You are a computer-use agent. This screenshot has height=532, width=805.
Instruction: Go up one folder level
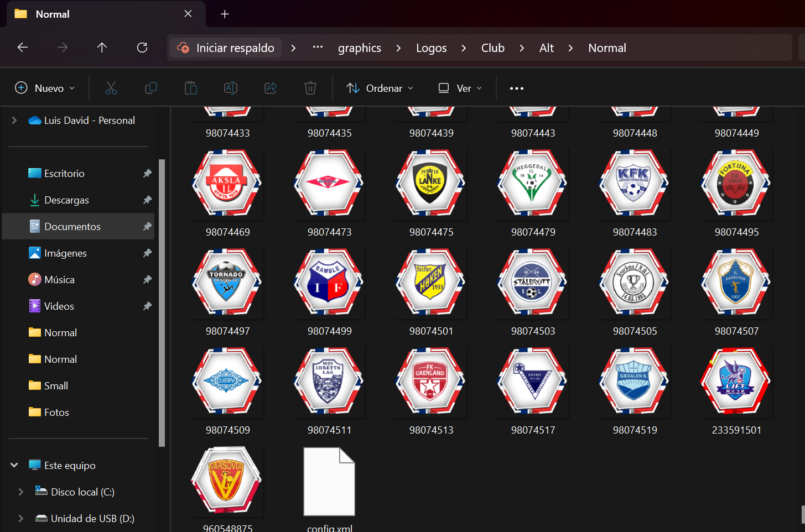click(x=102, y=48)
